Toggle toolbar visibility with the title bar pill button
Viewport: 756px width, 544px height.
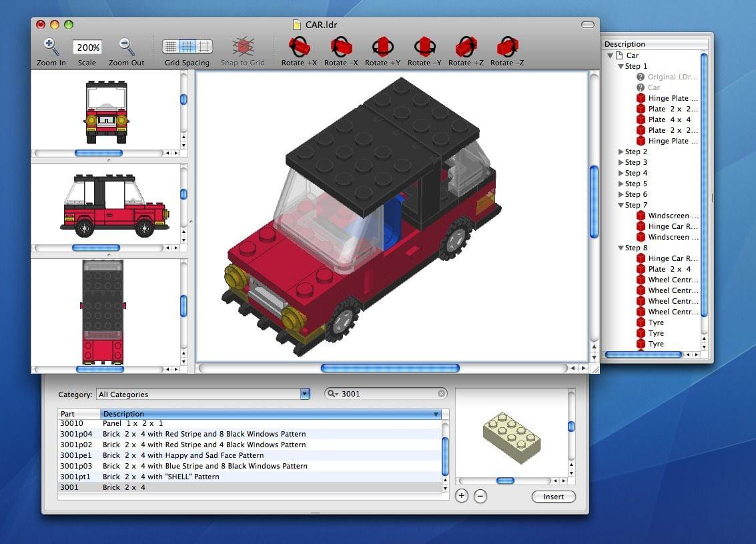tap(588, 25)
